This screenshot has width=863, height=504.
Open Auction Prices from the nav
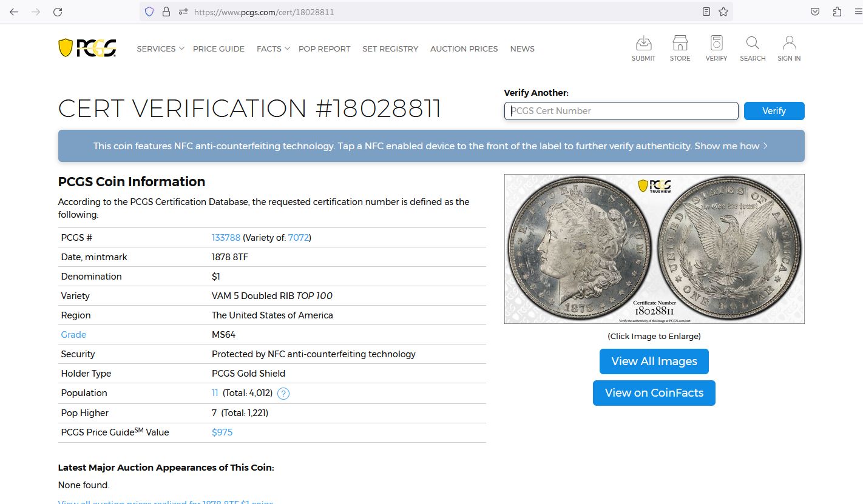(x=464, y=49)
